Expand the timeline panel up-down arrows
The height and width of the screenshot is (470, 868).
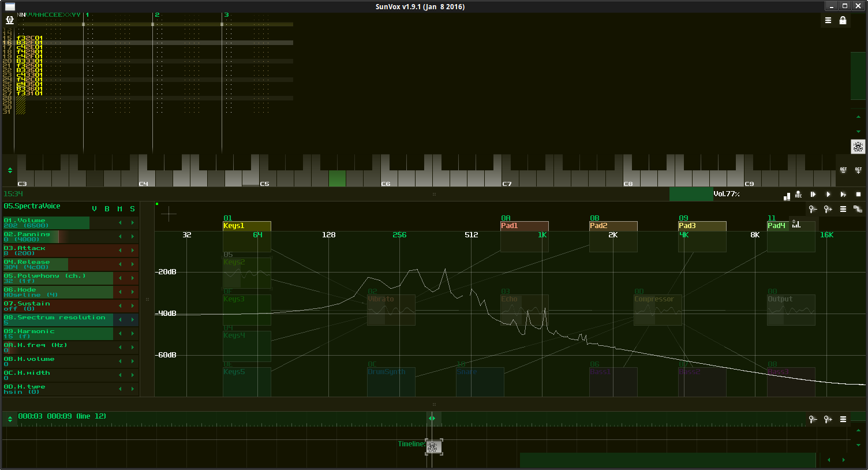(10, 419)
